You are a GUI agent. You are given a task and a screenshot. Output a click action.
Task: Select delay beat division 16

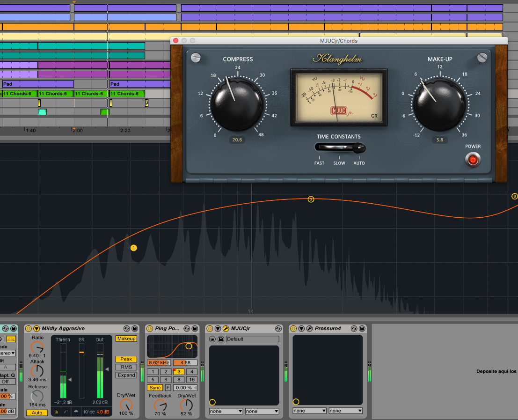tap(191, 380)
